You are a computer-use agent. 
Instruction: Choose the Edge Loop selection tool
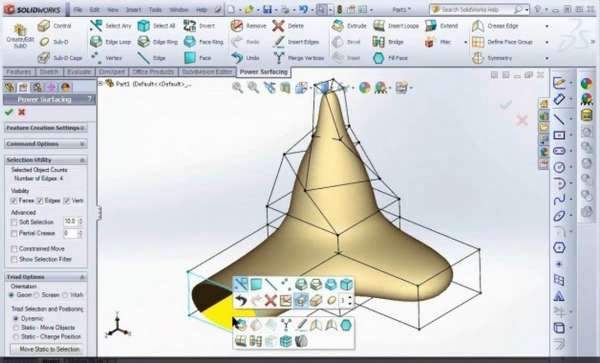(x=111, y=42)
